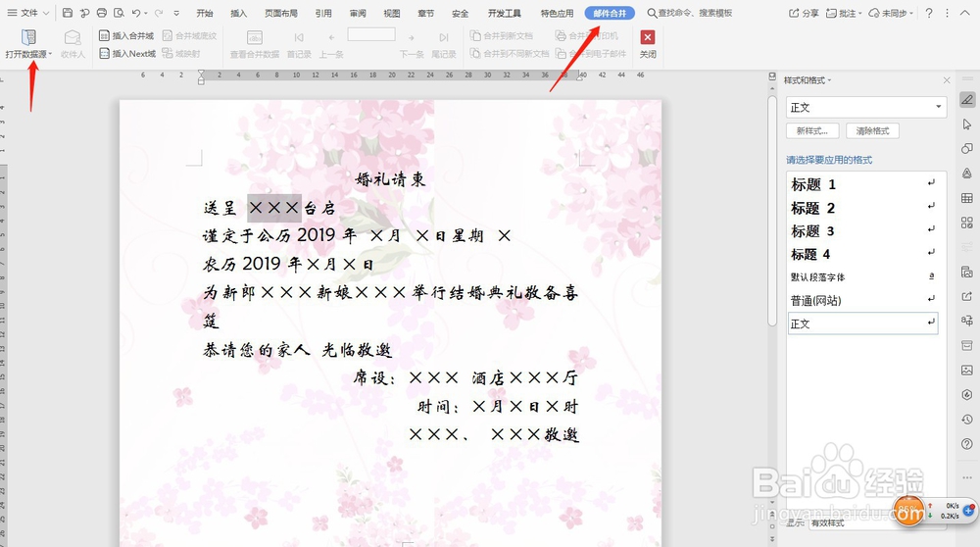Collapse the ribbon with the up chevron

[967, 13]
